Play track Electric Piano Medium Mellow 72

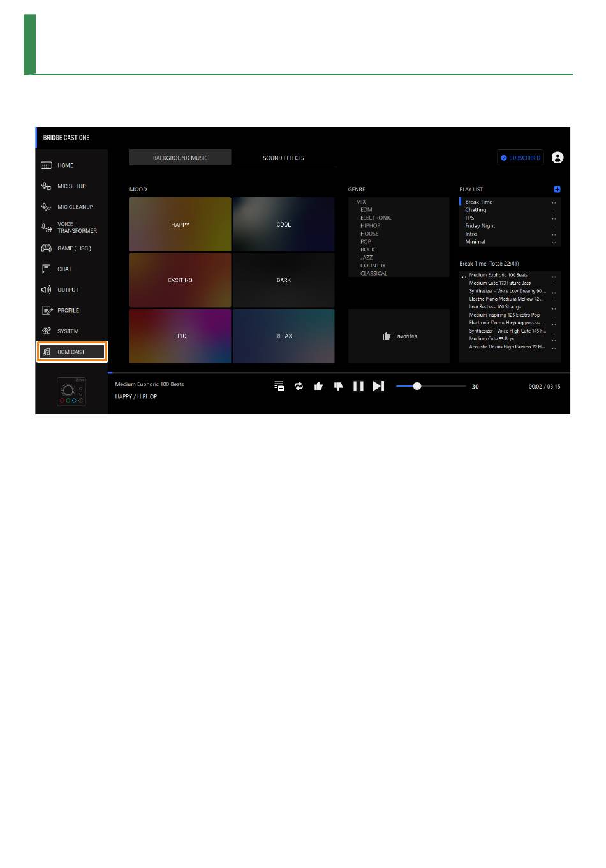tap(506, 299)
